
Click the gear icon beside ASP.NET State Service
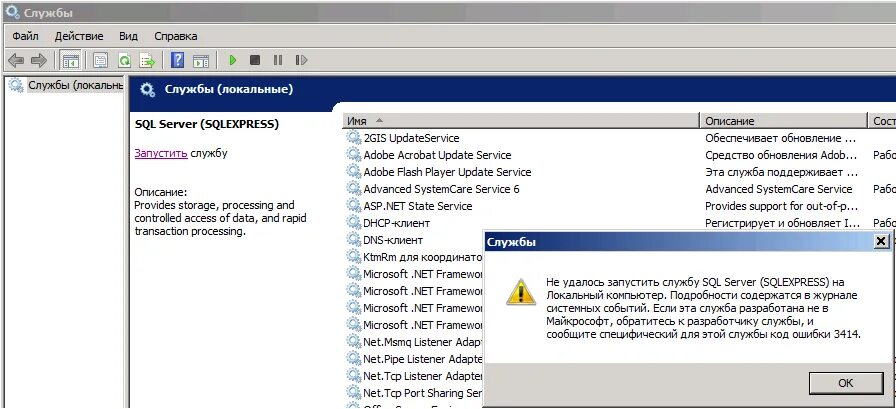tap(354, 206)
